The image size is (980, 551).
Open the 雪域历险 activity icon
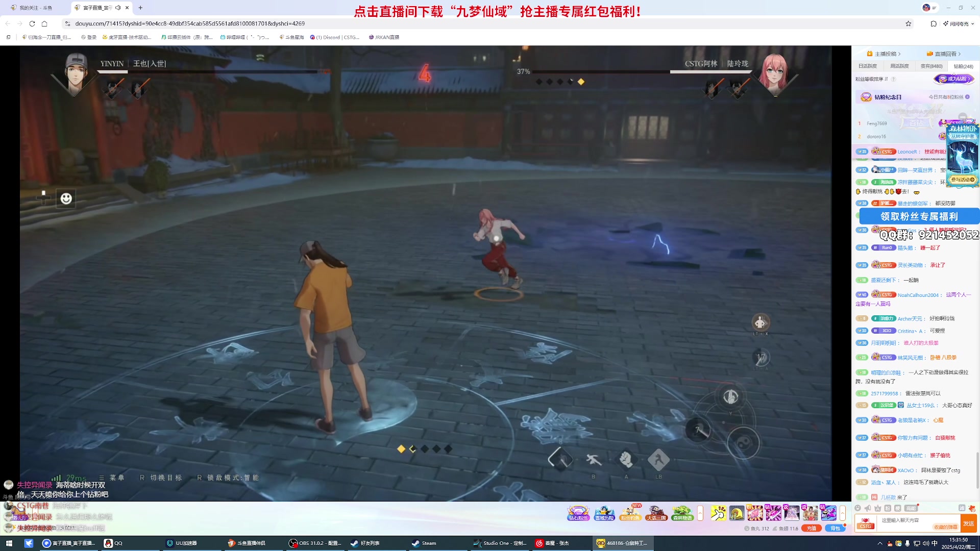[x=604, y=513]
